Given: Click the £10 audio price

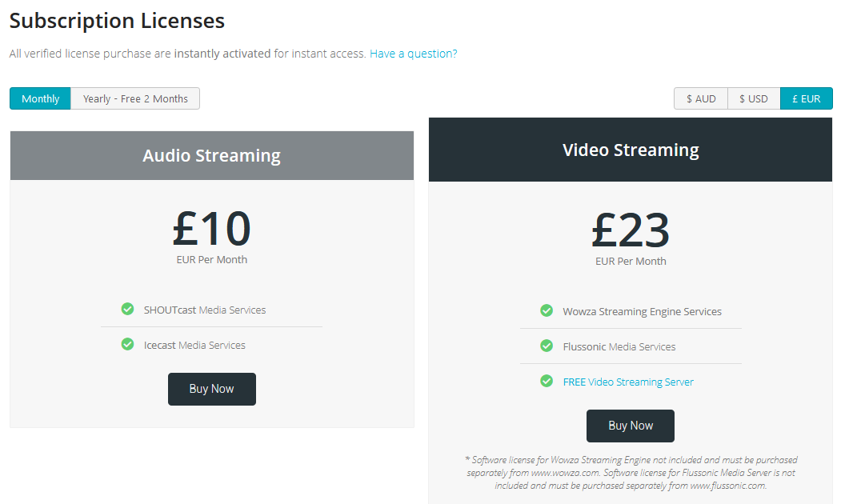Looking at the screenshot, I should click(x=211, y=228).
